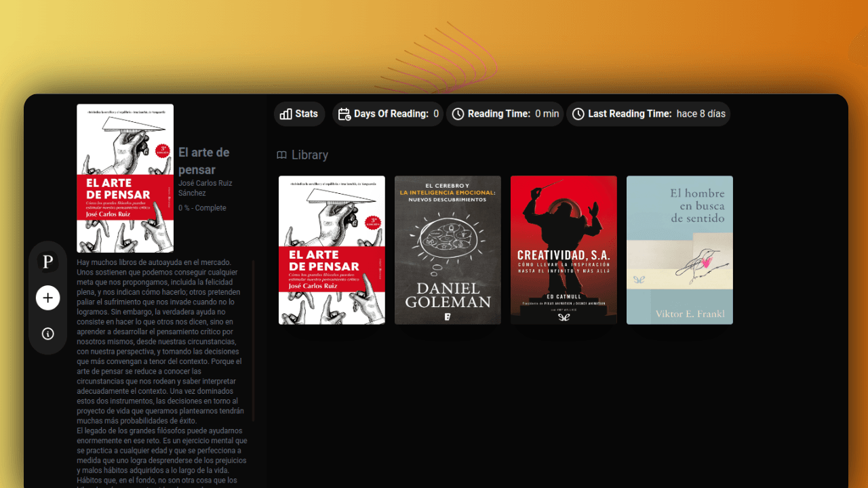Click author name José Carlos Ruiz Sánchez
Image resolution: width=868 pixels, height=488 pixels.
tap(203, 188)
